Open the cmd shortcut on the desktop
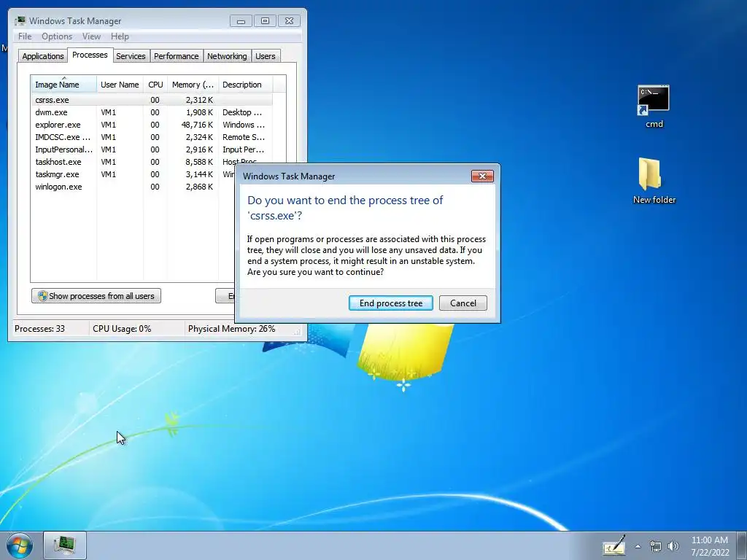Viewport: 747px width, 560px height. point(654,106)
